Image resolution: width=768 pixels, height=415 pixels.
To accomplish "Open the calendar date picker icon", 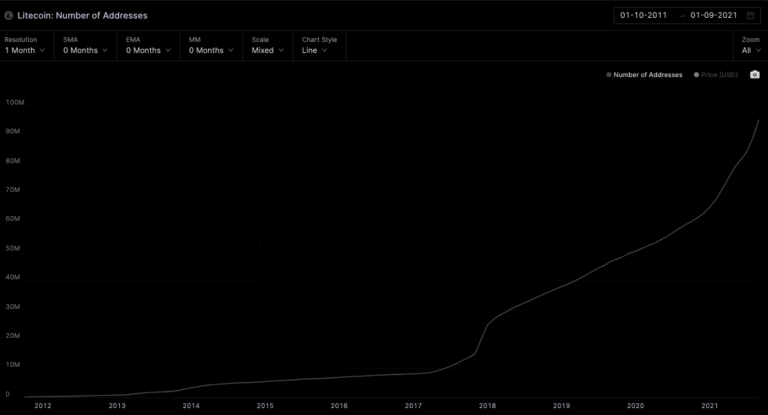I will pyautogui.click(x=750, y=16).
